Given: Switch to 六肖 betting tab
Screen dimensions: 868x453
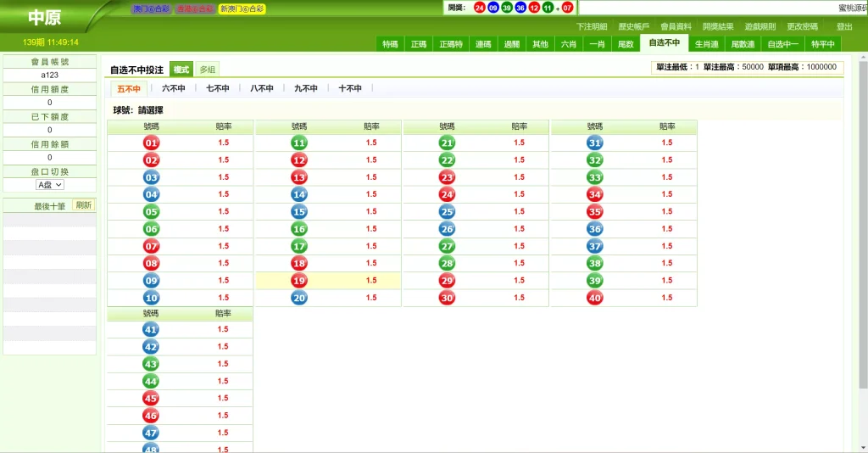Looking at the screenshot, I should 569,44.
